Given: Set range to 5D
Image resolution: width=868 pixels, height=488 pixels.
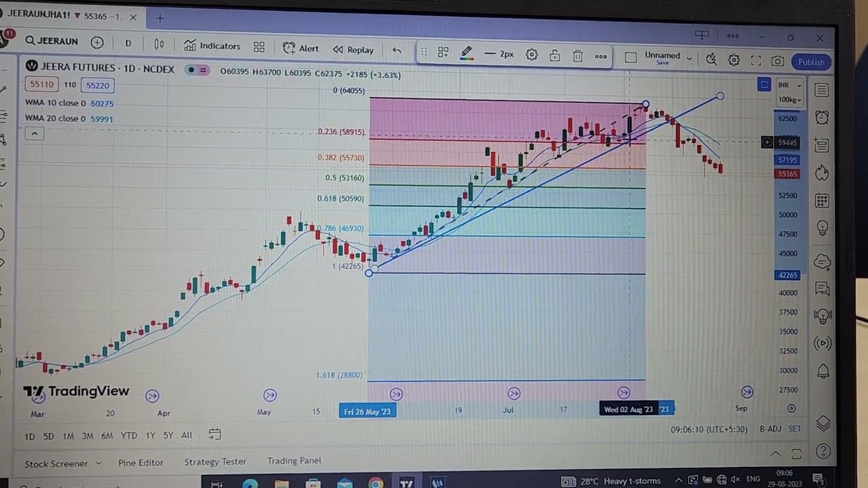Looking at the screenshot, I should (49, 436).
